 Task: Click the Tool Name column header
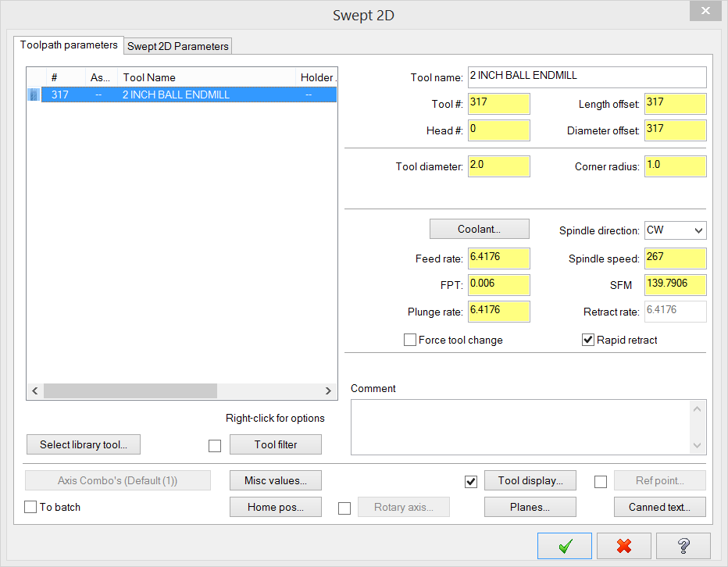pos(207,77)
